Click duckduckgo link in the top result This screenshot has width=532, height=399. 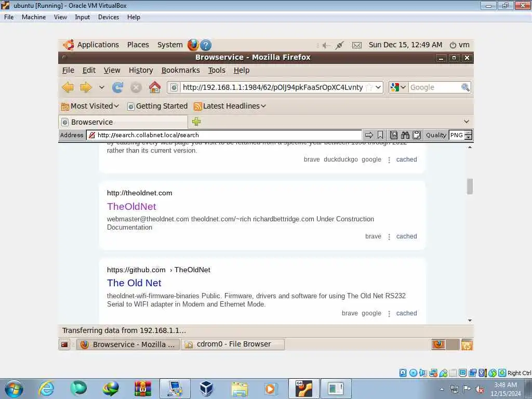coord(341,159)
